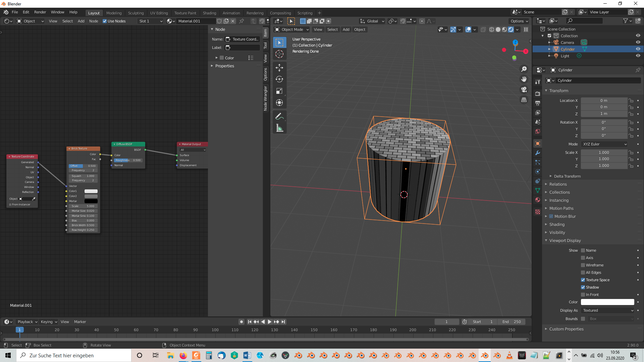This screenshot has width=644, height=362.
Task: Toggle camera view icon in viewport
Action: 524,89
